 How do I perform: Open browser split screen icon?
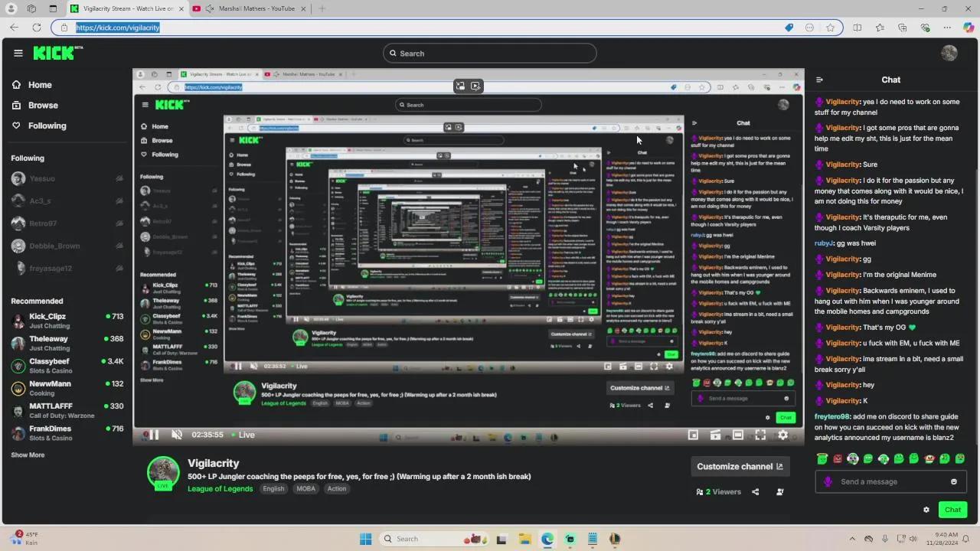pos(857,28)
